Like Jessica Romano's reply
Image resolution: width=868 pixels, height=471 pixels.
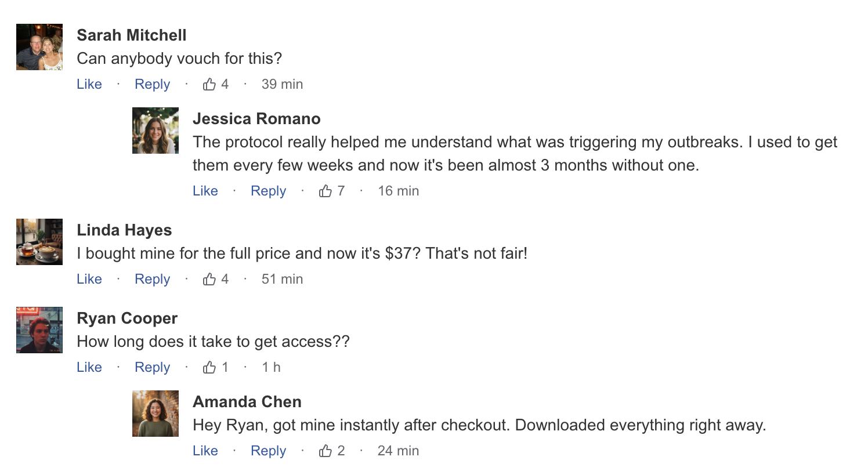(205, 191)
